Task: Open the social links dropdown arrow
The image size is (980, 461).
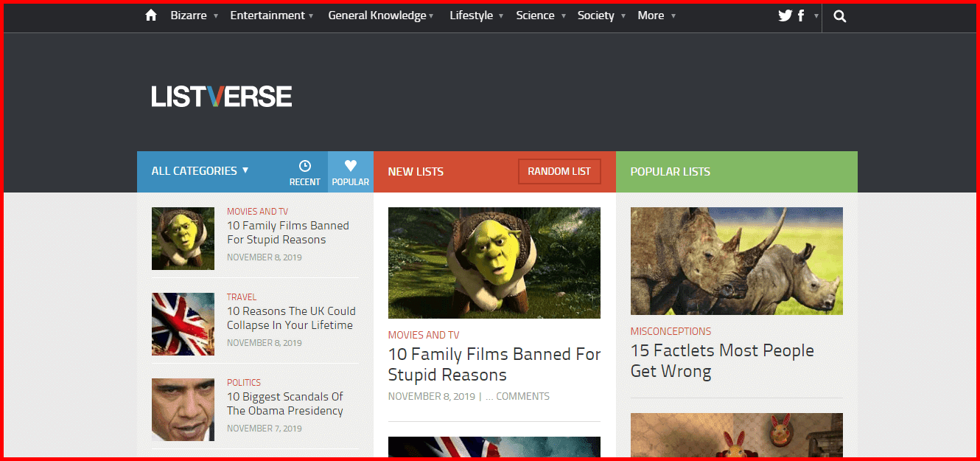Action: [816, 16]
